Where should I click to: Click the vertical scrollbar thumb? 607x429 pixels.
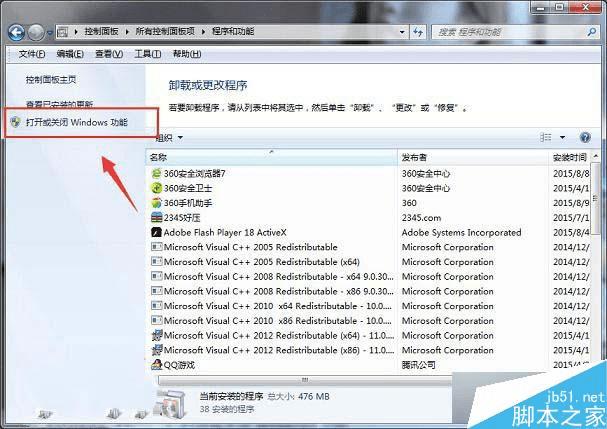[596, 197]
